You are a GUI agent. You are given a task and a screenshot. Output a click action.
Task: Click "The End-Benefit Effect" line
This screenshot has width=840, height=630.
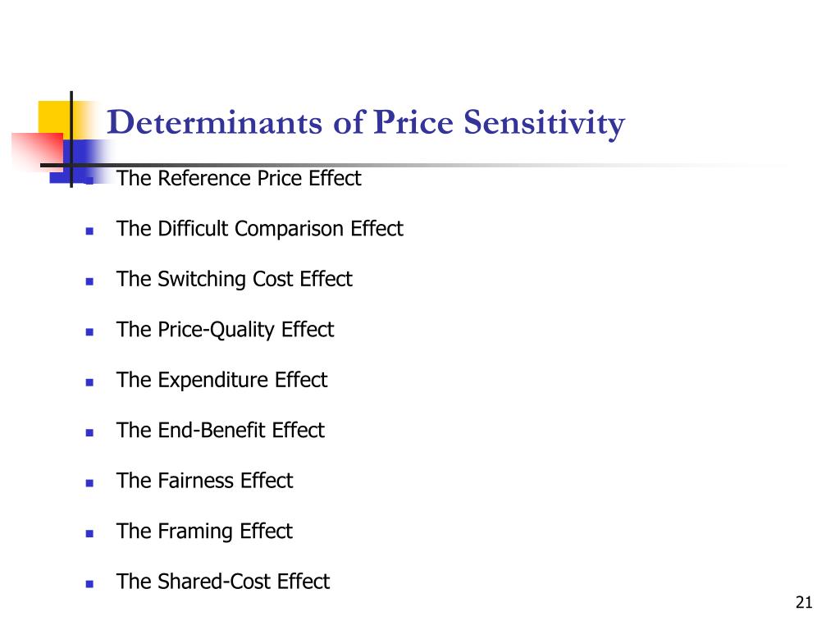221,430
